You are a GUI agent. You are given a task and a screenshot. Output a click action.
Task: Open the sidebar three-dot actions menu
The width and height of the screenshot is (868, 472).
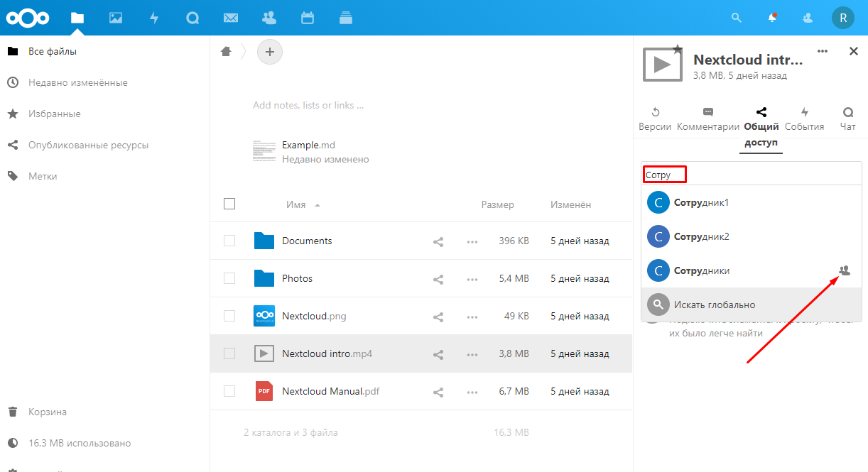tap(823, 51)
